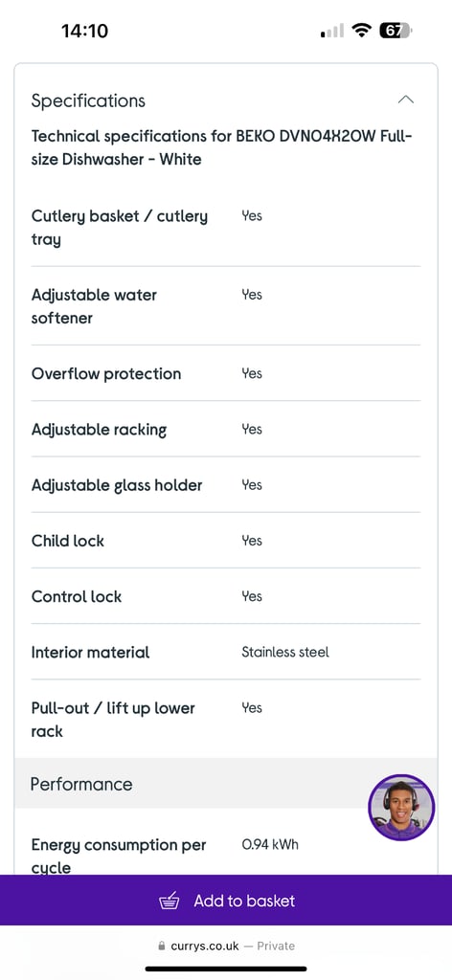Viewport: 452px width, 980px height.
Task: Tap the Energy consumption per cycle label
Action: [x=119, y=857]
